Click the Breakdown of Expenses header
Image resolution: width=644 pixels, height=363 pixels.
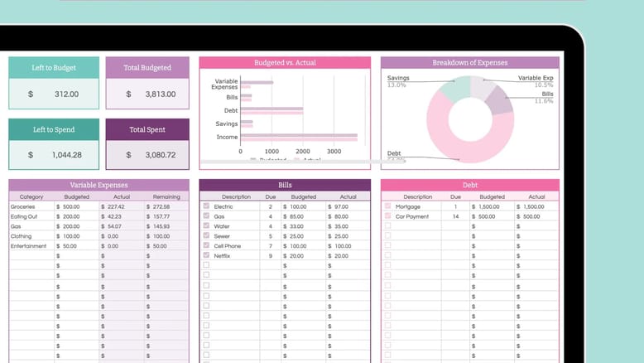point(469,62)
